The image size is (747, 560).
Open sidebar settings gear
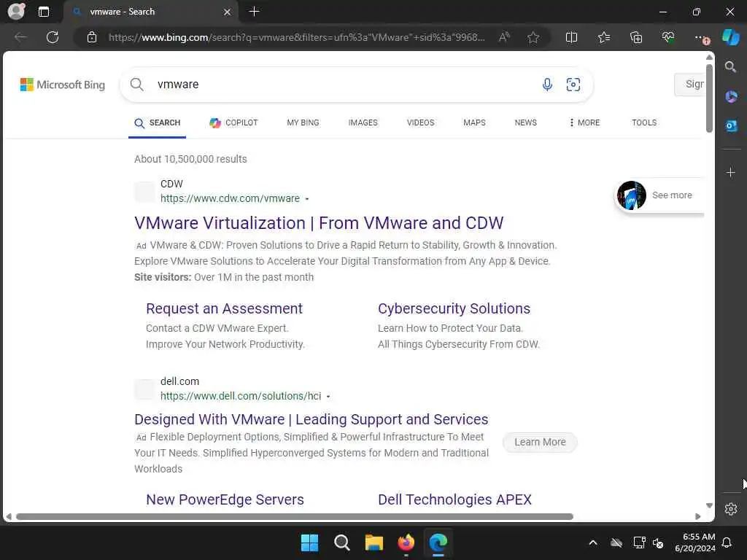tap(731, 509)
